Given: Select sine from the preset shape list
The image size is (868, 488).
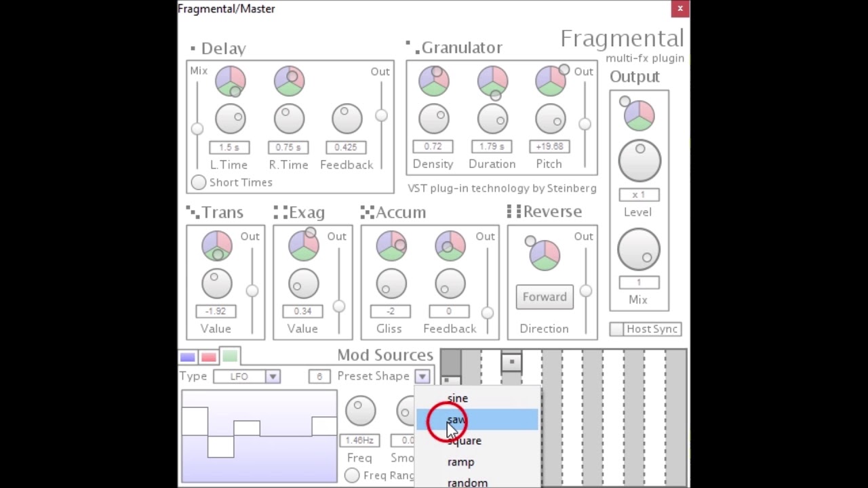Looking at the screenshot, I should click(x=477, y=399).
